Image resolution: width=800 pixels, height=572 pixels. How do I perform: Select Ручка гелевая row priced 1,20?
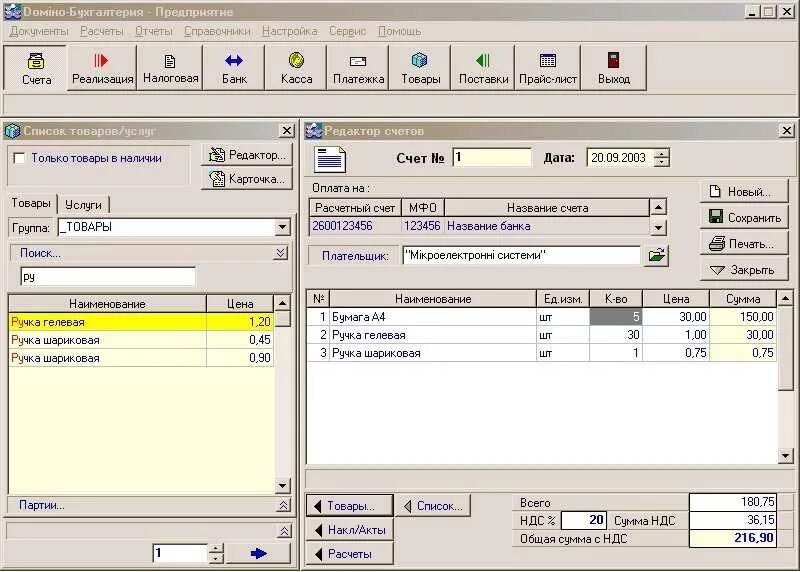tap(141, 322)
